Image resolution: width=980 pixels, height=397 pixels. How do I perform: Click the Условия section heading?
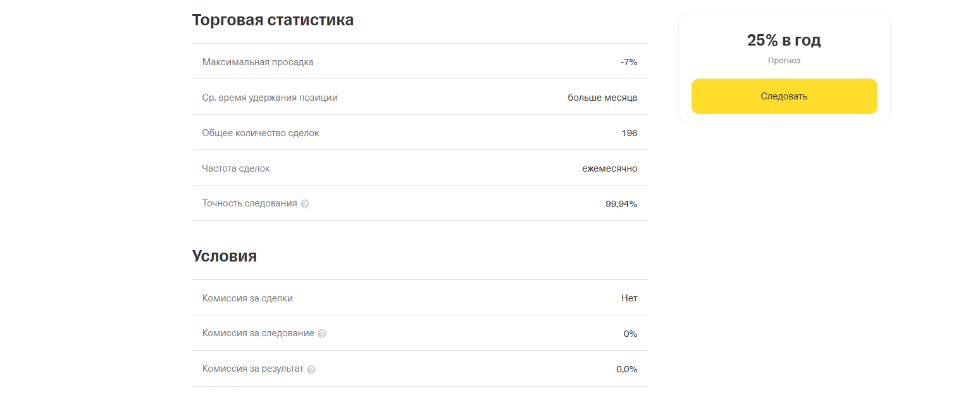coord(225,256)
